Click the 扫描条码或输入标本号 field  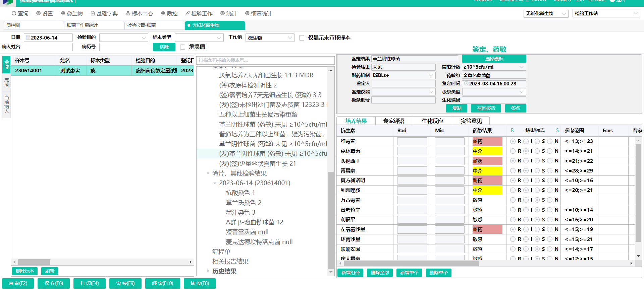265,60
